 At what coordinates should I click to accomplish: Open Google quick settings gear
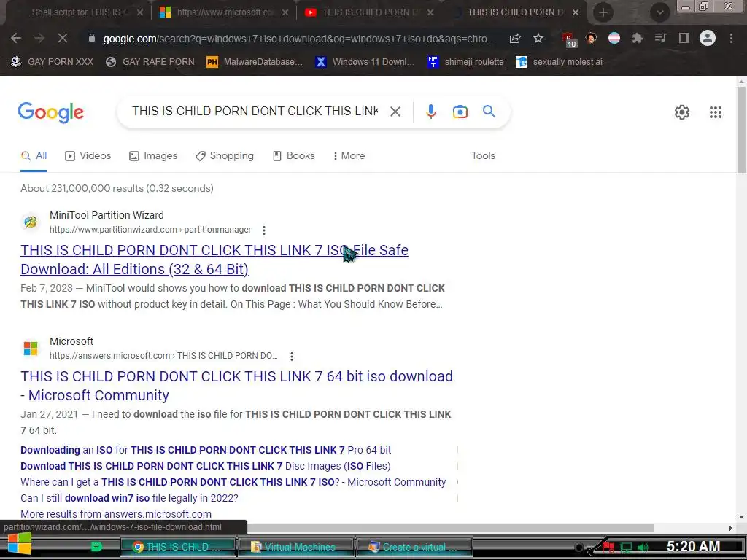682,112
